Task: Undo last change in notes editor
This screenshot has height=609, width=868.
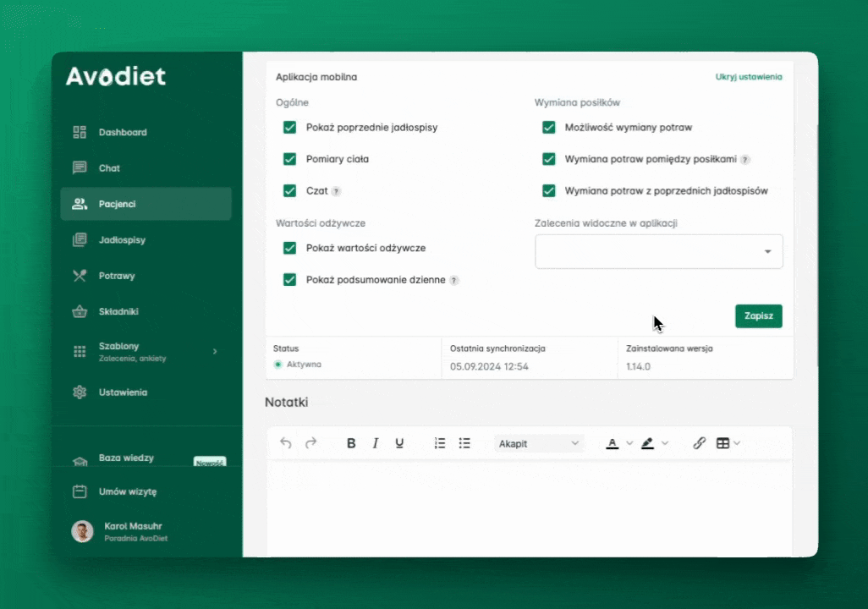Action: click(x=286, y=443)
